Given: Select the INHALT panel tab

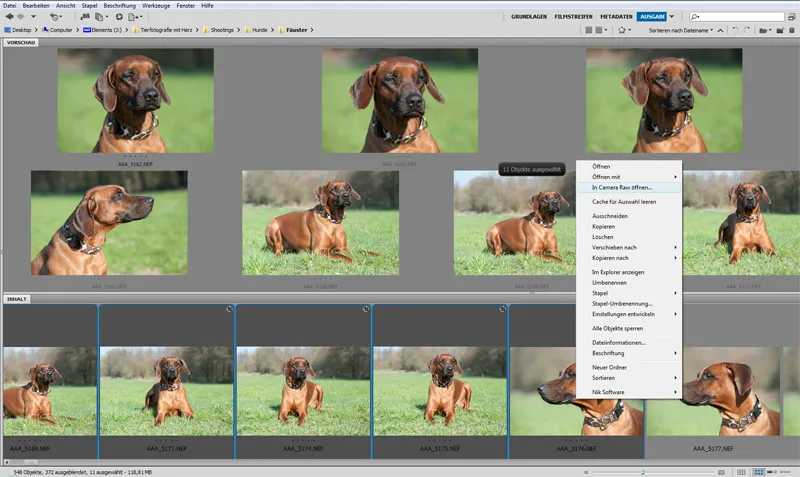Looking at the screenshot, I should pyautogui.click(x=17, y=299).
